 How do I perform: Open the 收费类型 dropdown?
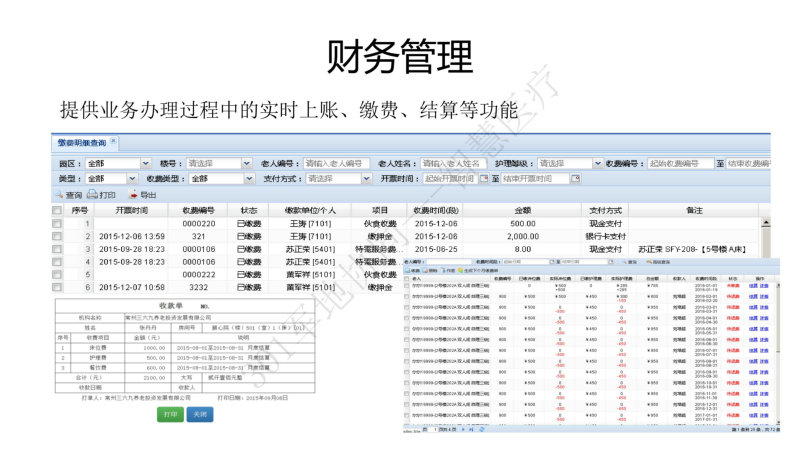tap(249, 179)
